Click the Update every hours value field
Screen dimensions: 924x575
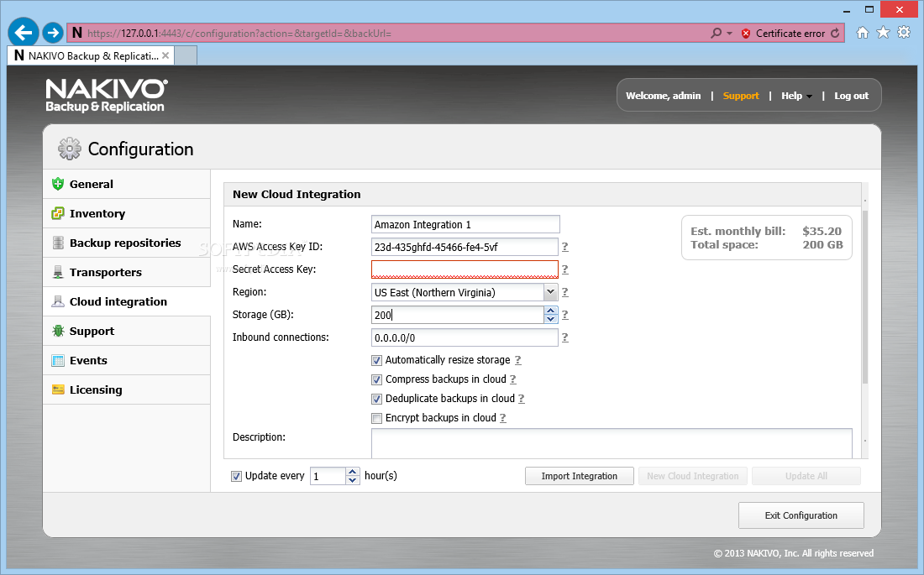tap(328, 476)
